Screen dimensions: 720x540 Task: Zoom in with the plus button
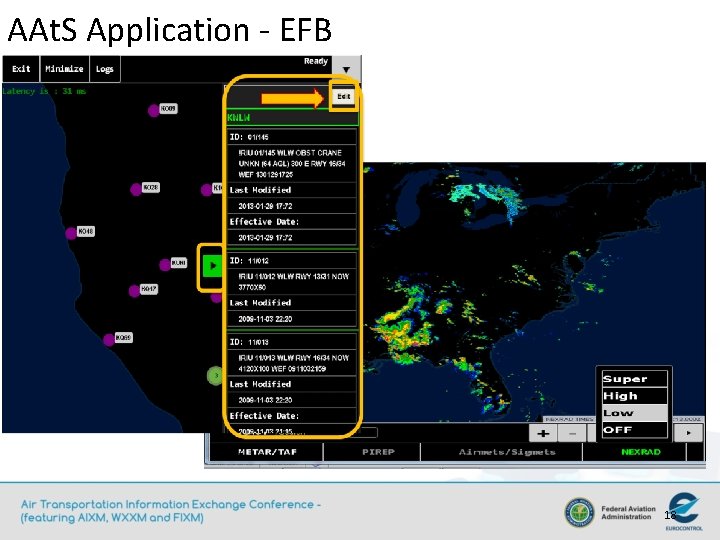[543, 433]
